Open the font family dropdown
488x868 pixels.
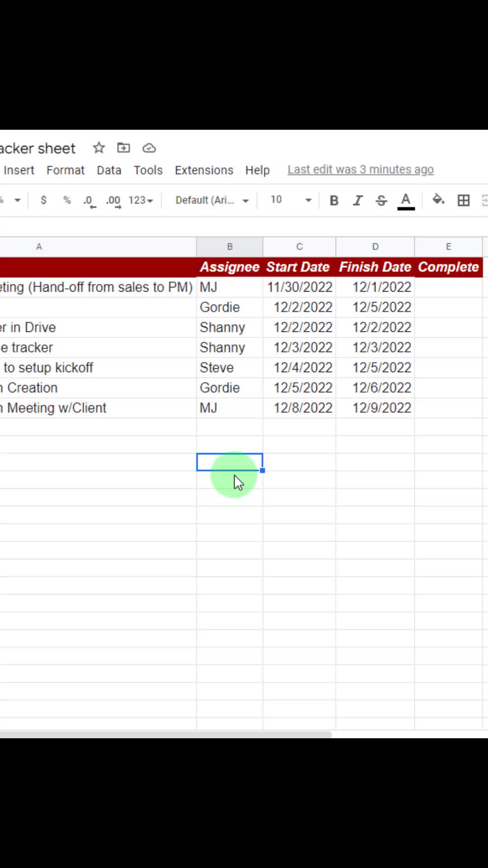coord(212,200)
